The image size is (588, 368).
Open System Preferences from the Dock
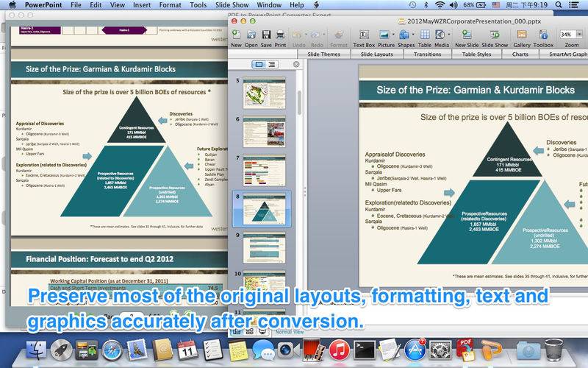click(440, 351)
